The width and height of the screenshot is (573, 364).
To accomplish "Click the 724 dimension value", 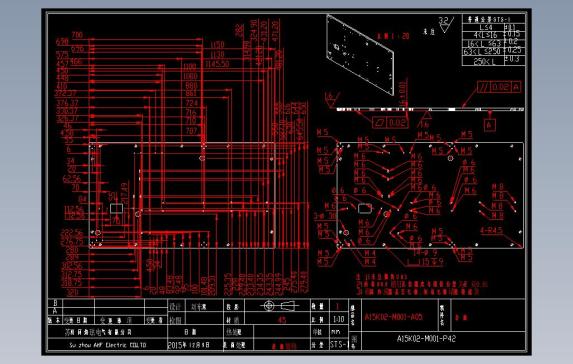I will [191, 103].
